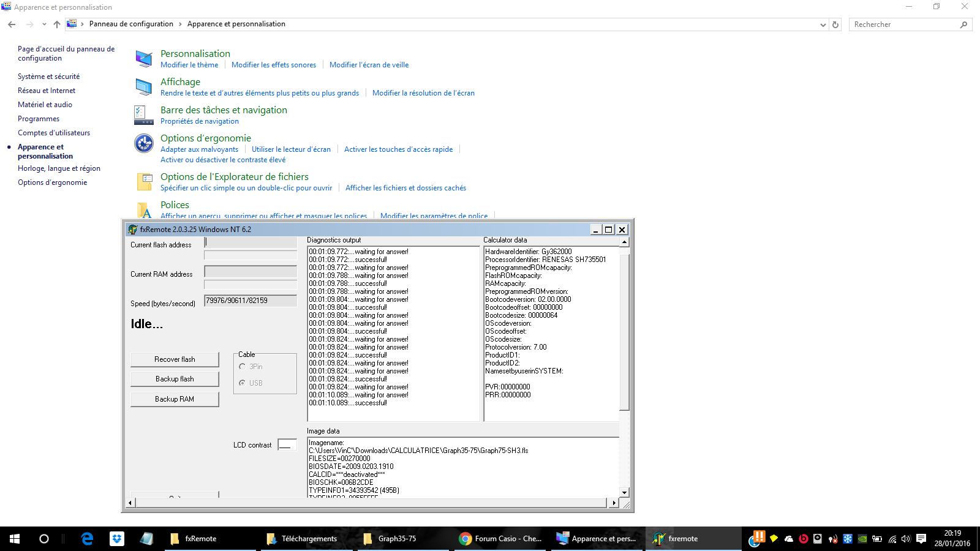Image resolution: width=980 pixels, height=551 pixels.
Task: Open Cortana circle in taskbar
Action: point(44,539)
